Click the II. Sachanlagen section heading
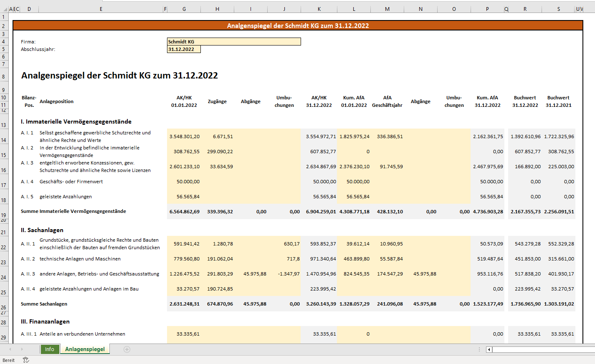 tap(42, 230)
